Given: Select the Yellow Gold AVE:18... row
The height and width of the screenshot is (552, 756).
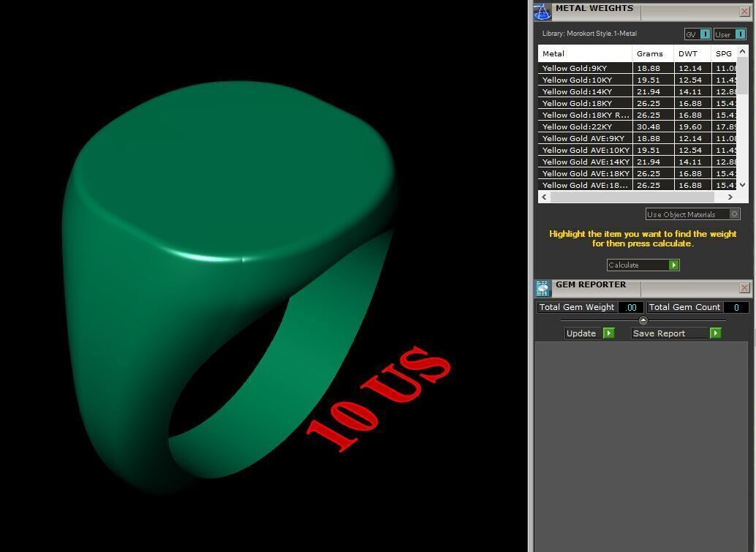Looking at the screenshot, I should pyautogui.click(x=637, y=185).
